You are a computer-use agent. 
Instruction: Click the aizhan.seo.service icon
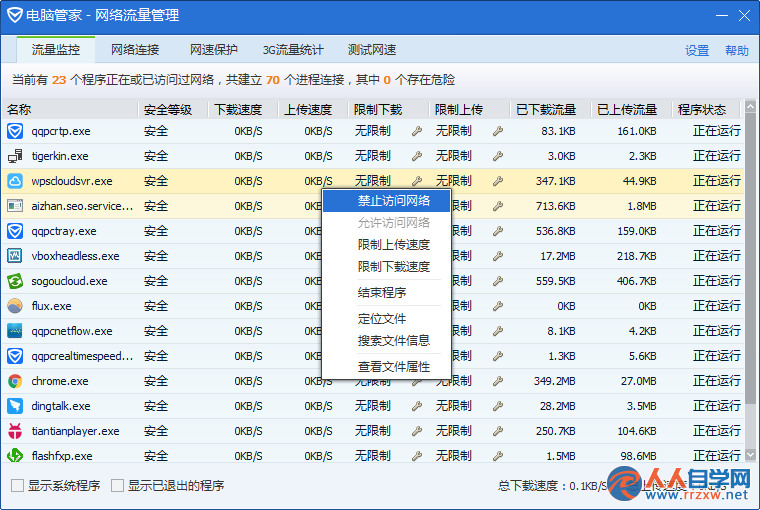[15, 206]
